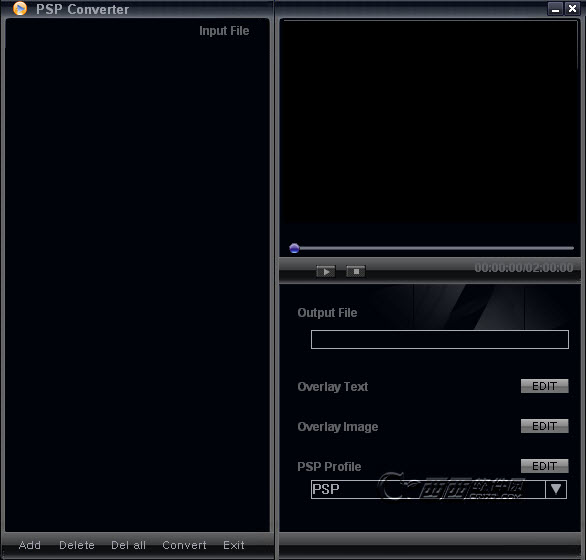Click the Input File header label
Screen dimensions: 586x560
tap(224, 31)
